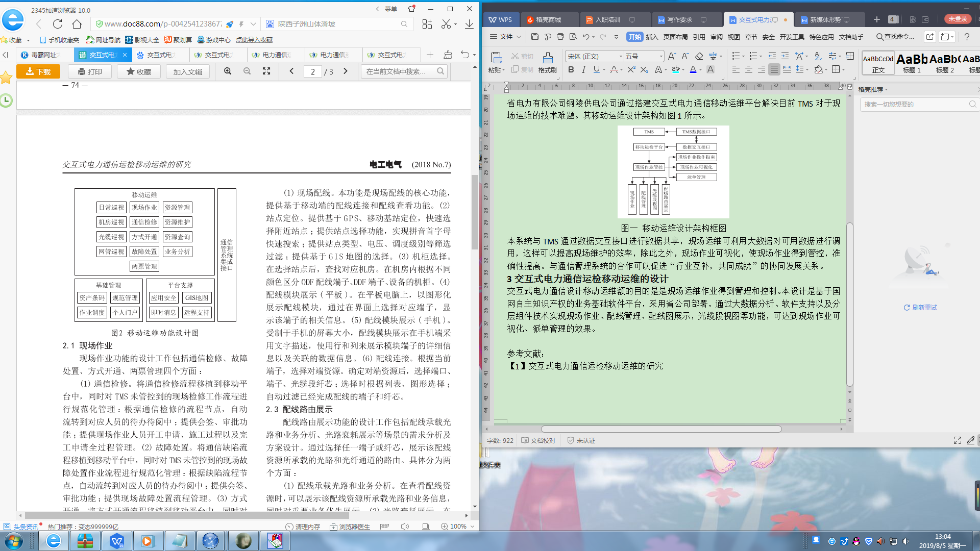
Task: Open the 页面布局 ribbon tab
Action: coord(675,37)
